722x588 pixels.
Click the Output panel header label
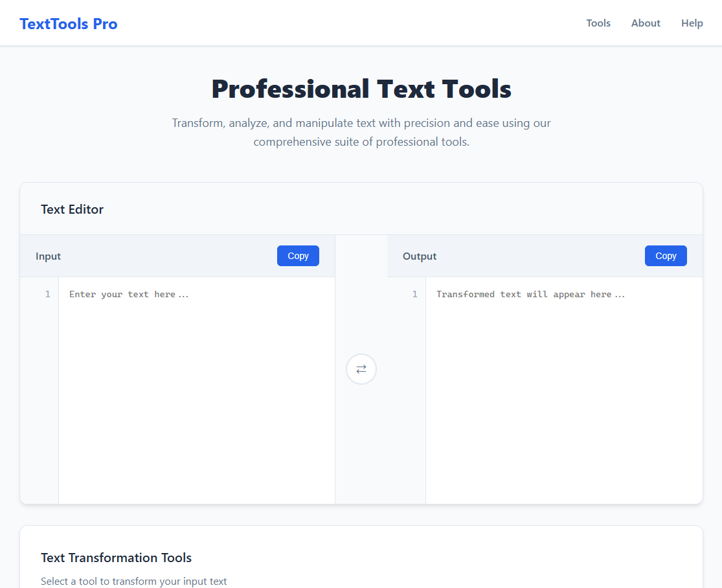(419, 256)
